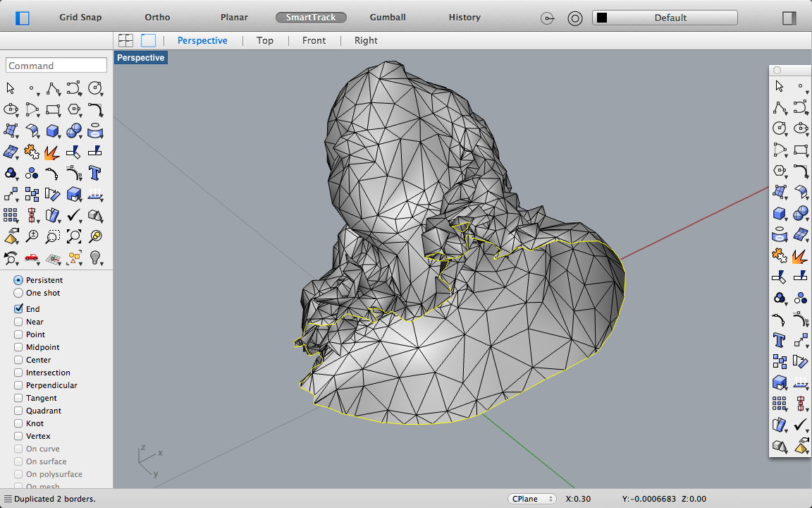Toggle the left sidebar panel icon

[x=23, y=18]
